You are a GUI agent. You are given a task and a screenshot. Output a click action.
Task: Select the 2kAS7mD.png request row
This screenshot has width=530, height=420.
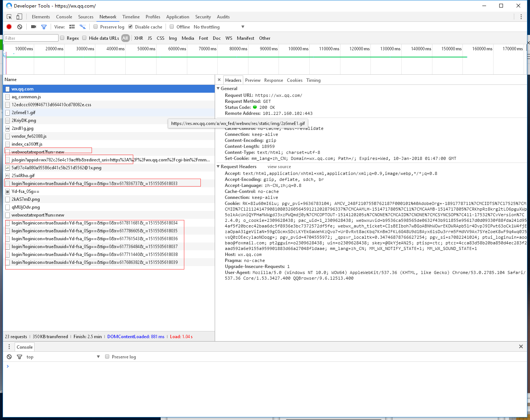pos(109,199)
